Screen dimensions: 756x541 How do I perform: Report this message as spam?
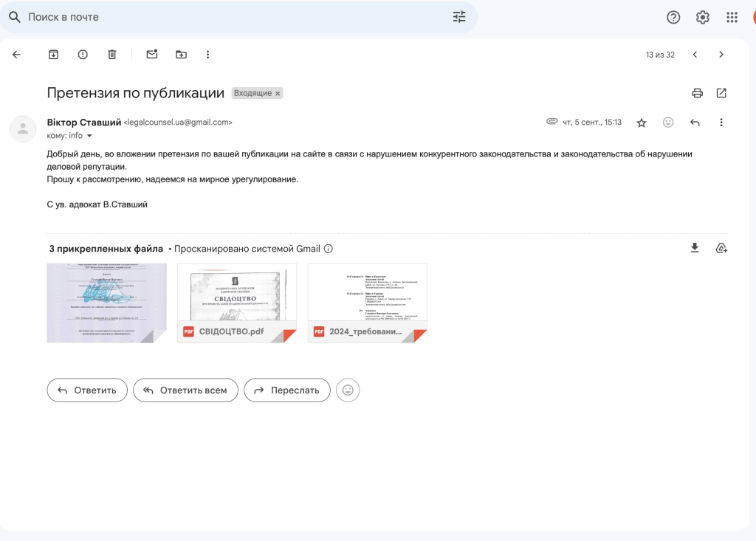coord(83,55)
